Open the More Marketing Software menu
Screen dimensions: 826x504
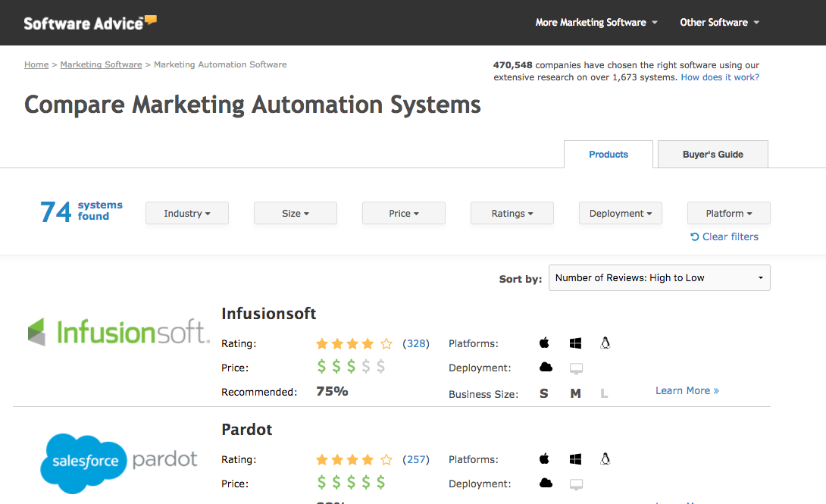[596, 23]
